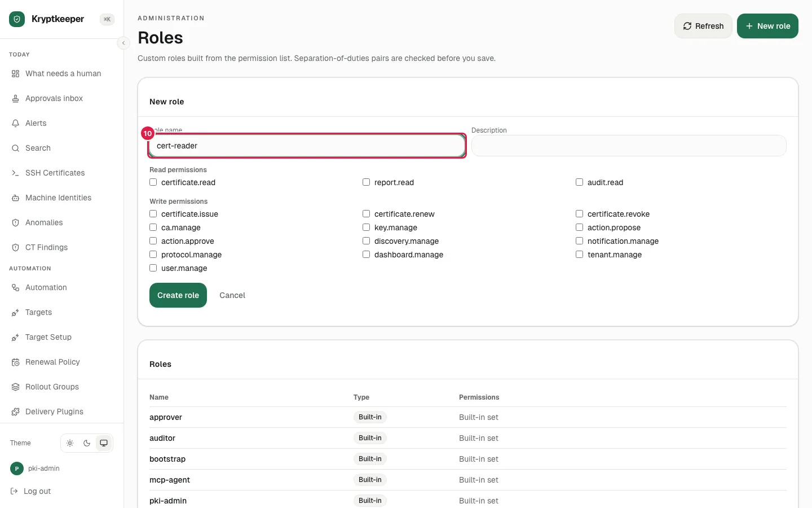812x508 pixels.
Task: Click the pki-admin user avatar
Action: [17, 468]
